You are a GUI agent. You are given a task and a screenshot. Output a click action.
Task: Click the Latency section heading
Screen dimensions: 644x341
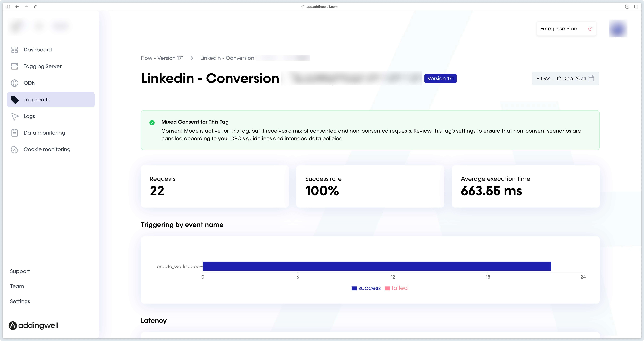coord(153,321)
